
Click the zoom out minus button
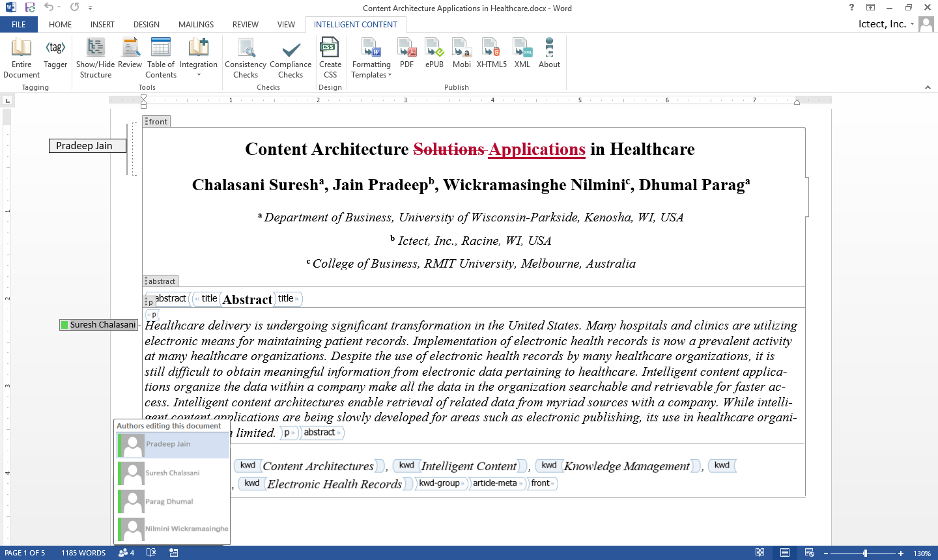tap(826, 553)
